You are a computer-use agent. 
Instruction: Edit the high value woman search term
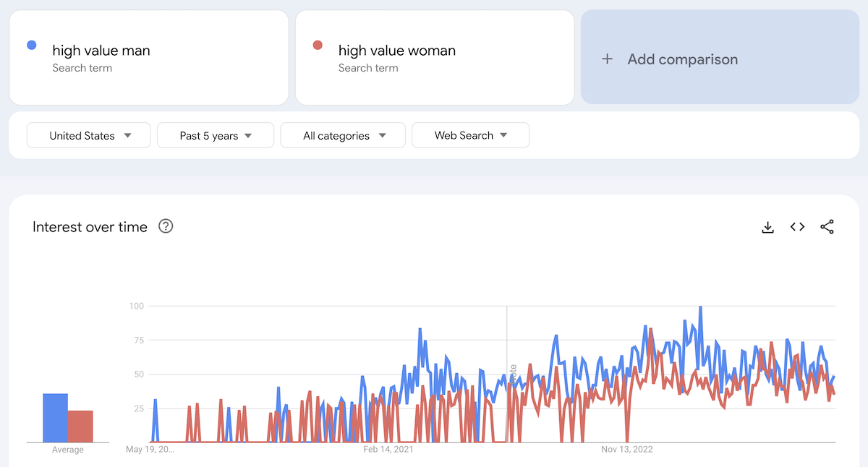396,51
